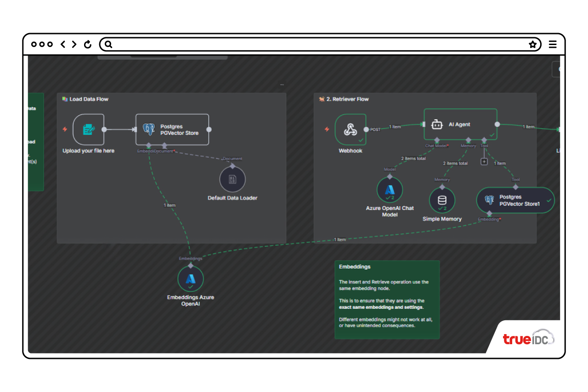Select the AI Agent node
588x392 pixels.
460,124
